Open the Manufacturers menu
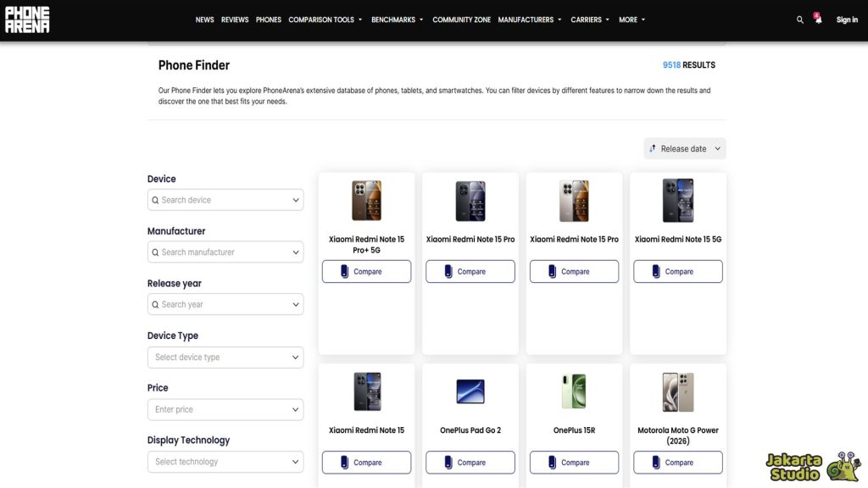Image resolution: width=868 pixels, height=488 pixels. [530, 19]
